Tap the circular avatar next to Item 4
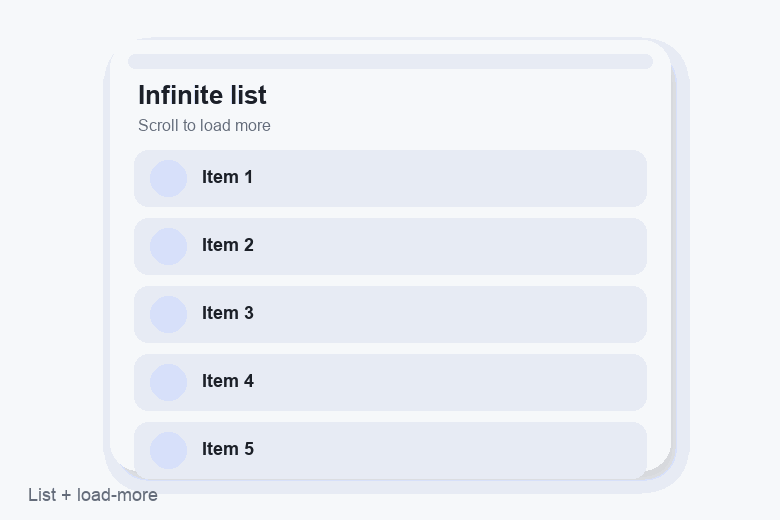780x520 pixels. (x=168, y=382)
